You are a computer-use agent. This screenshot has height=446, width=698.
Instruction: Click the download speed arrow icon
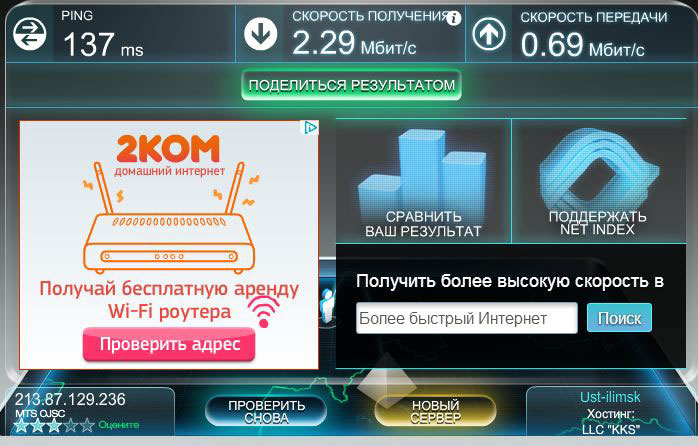260,34
